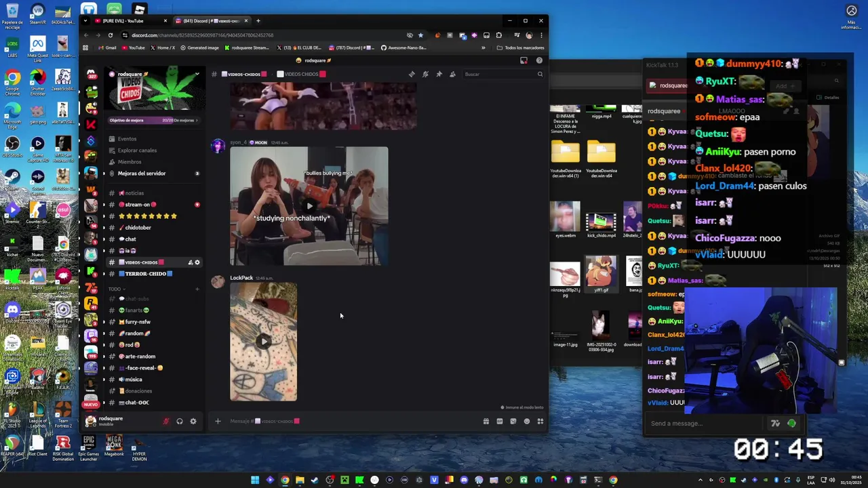Expand threads arrow beside stream-on channel

(104, 205)
